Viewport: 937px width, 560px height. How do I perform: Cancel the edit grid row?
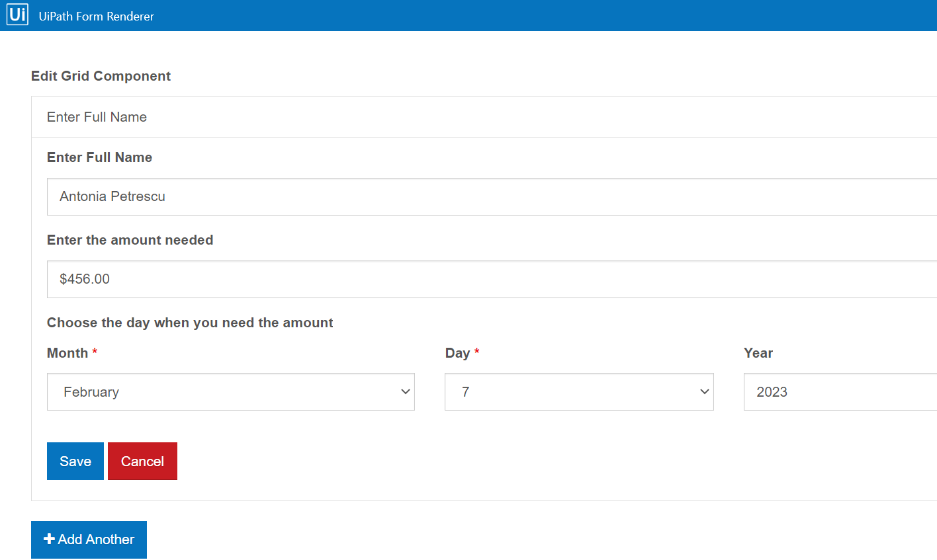tap(142, 461)
